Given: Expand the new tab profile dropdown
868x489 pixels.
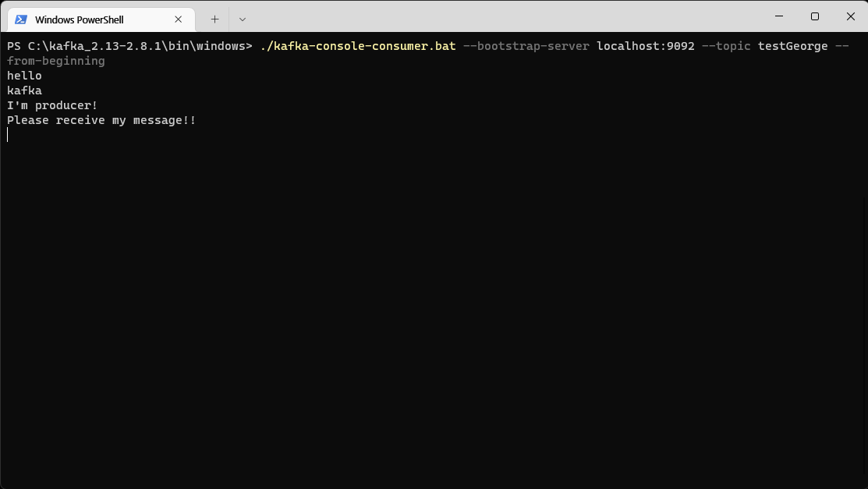Looking at the screenshot, I should [242, 19].
